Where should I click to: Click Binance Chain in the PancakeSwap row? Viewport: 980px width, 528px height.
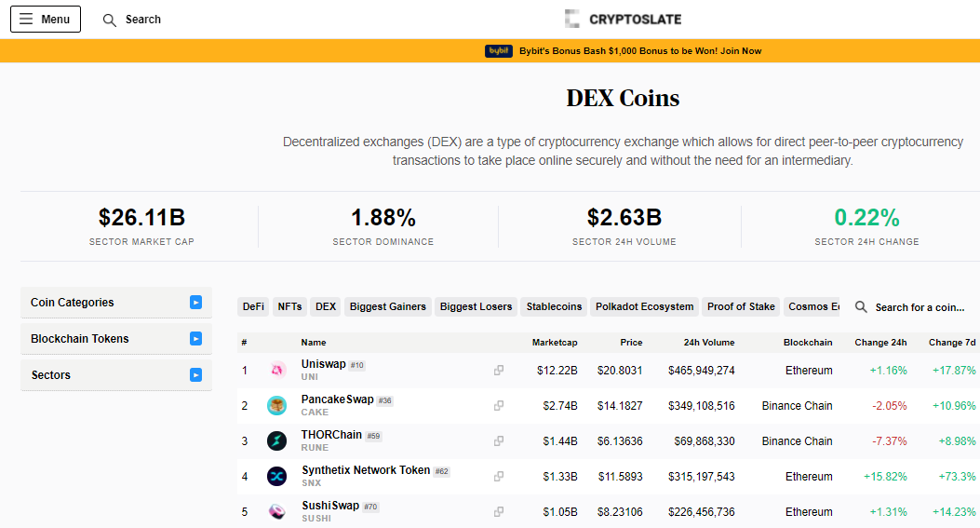coord(797,405)
